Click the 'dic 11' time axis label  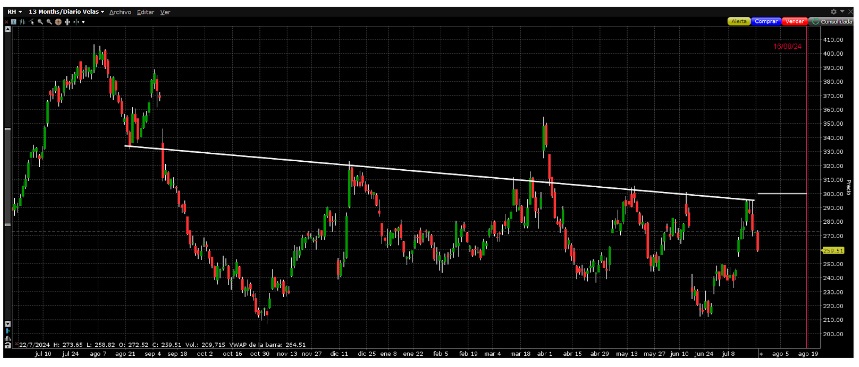[x=339, y=354]
